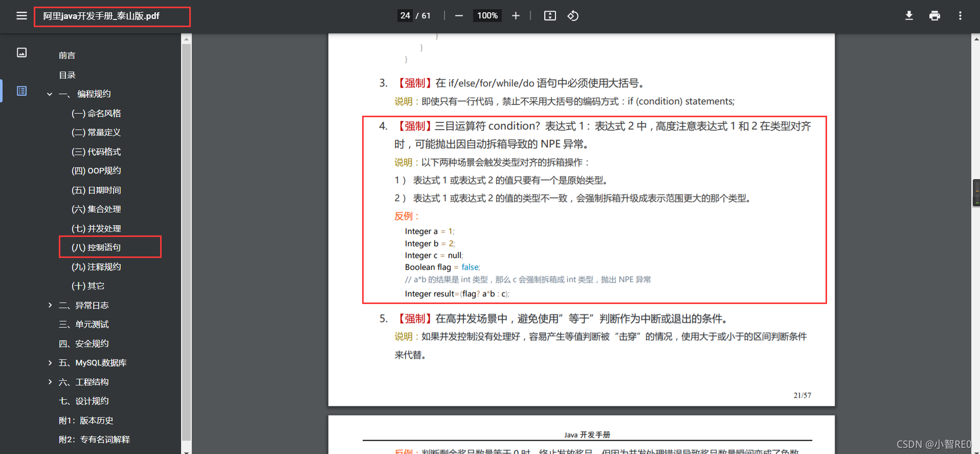This screenshot has width=980, height=454.
Task: Go to 前言 in outline
Action: click(67, 55)
